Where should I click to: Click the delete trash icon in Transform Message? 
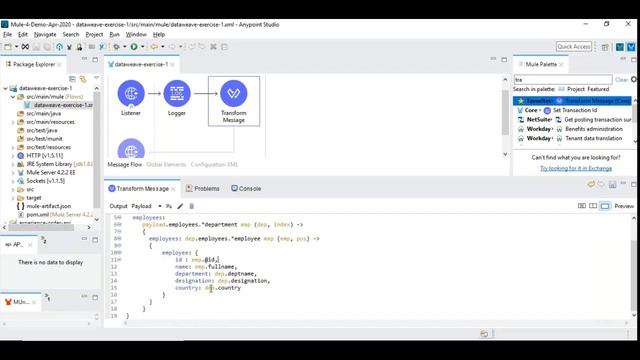(191, 206)
